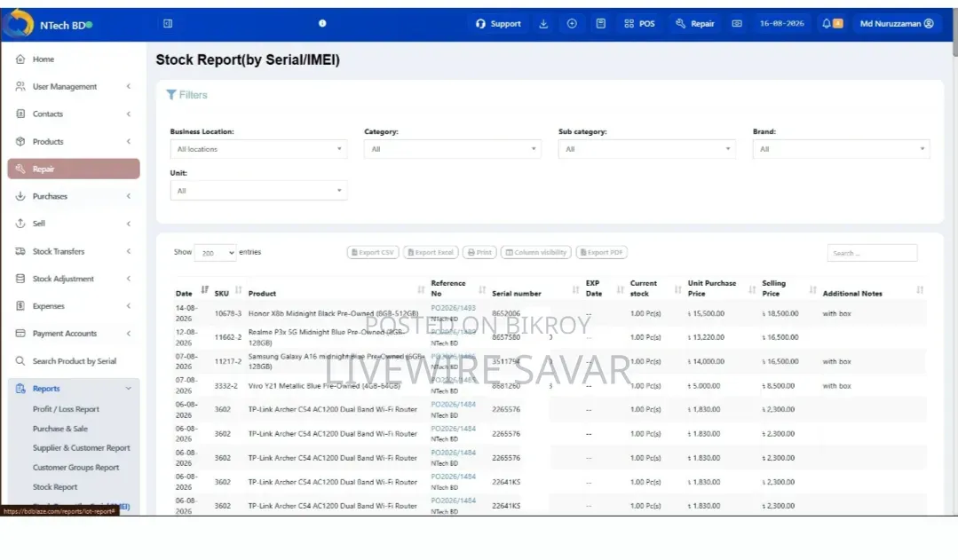Select Repair in the sidebar
Image resolution: width=958 pixels, height=560 pixels.
(x=74, y=170)
